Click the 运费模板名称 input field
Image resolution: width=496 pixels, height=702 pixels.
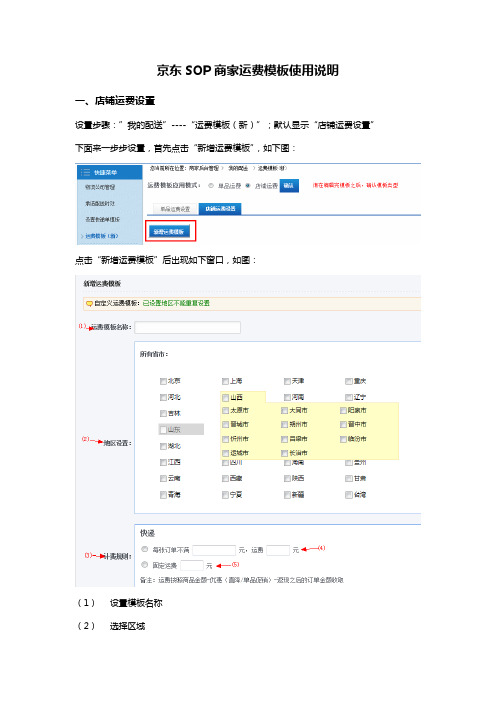[x=188, y=327]
